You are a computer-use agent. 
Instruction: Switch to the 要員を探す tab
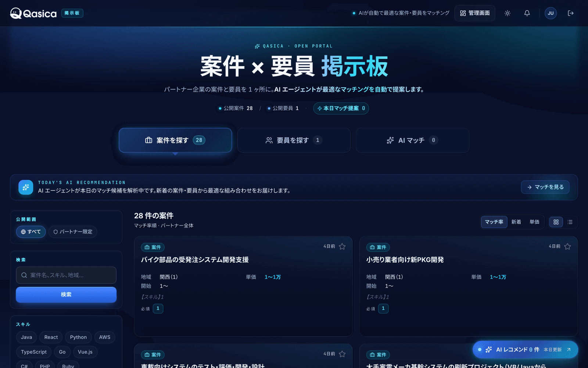click(x=294, y=140)
